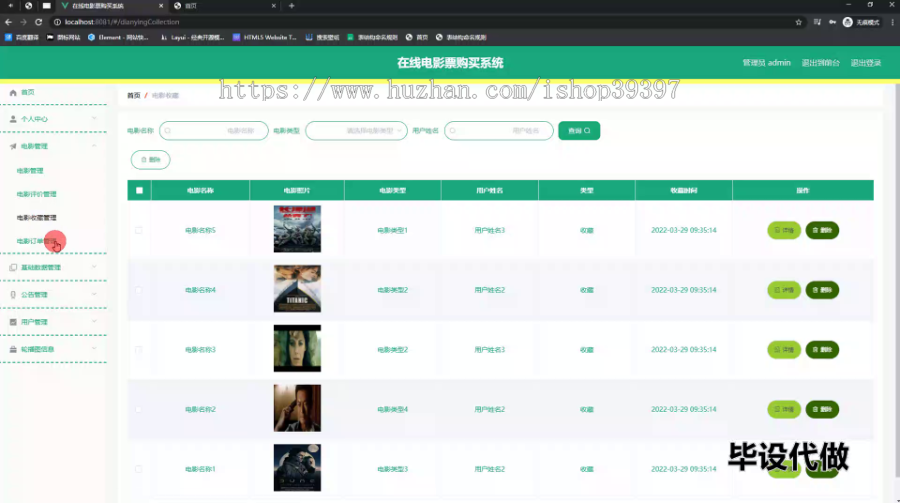
Task: Open the incognito profile icon
Action: [x=848, y=22]
